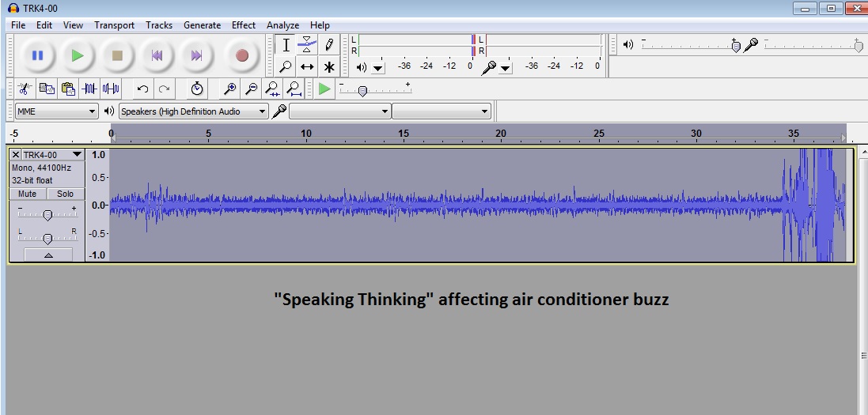Open the Effect menu
868x415 pixels.
(243, 25)
